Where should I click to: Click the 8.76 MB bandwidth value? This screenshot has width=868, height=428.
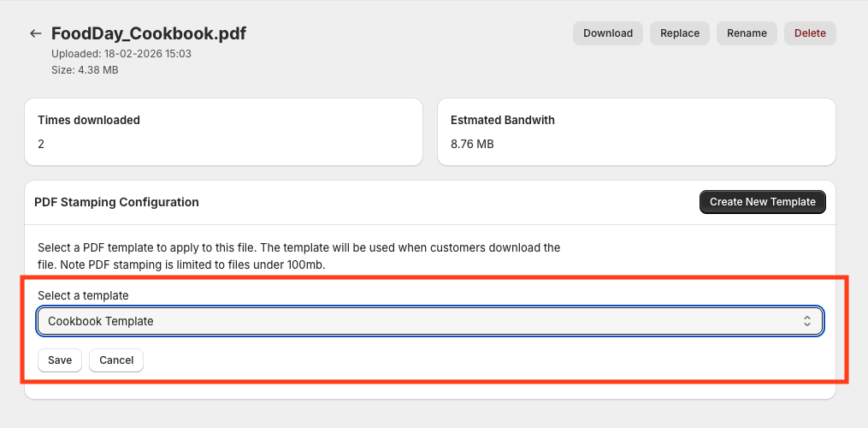pos(472,144)
